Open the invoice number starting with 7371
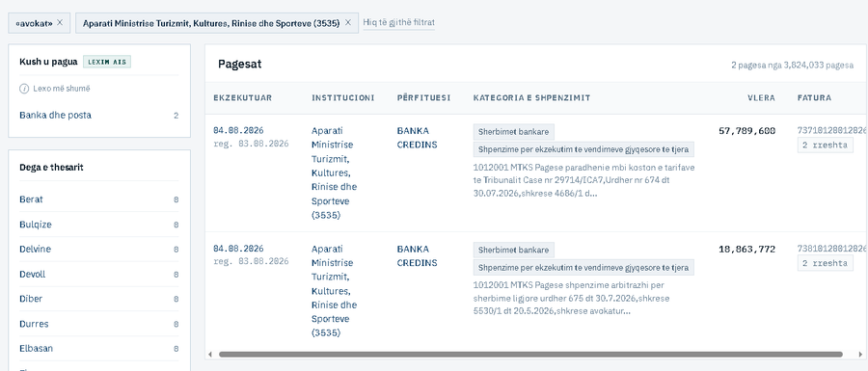Image resolution: width=868 pixels, height=371 pixels. pos(832,130)
